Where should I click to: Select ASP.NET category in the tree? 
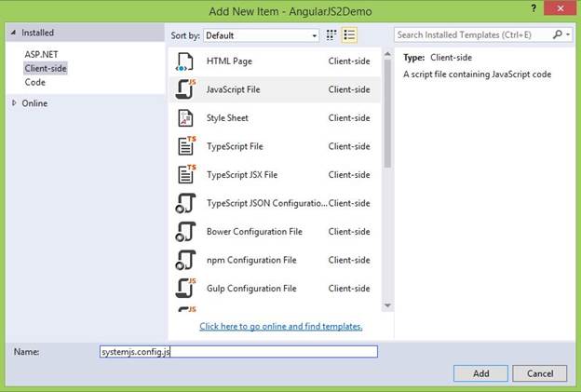click(41, 54)
